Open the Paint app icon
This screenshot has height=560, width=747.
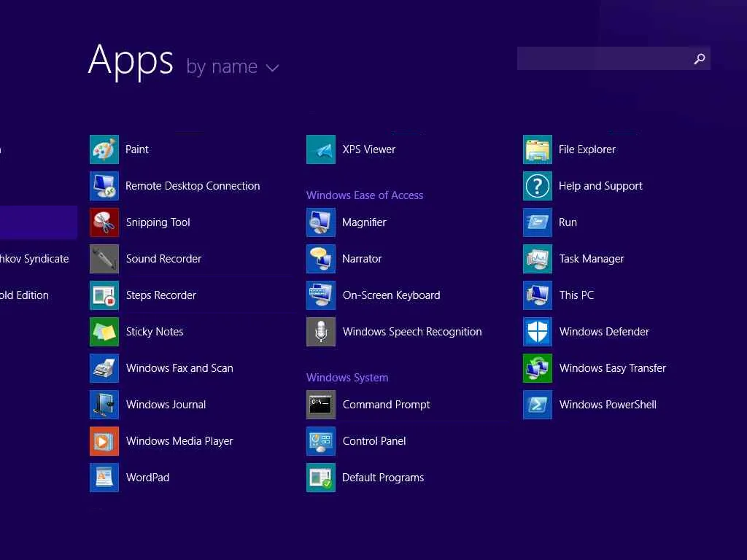coord(104,149)
